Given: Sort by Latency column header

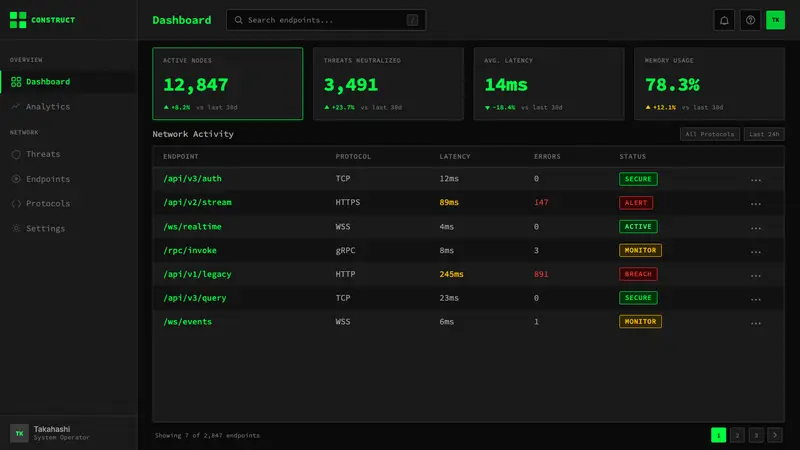Looking at the screenshot, I should click(x=455, y=157).
